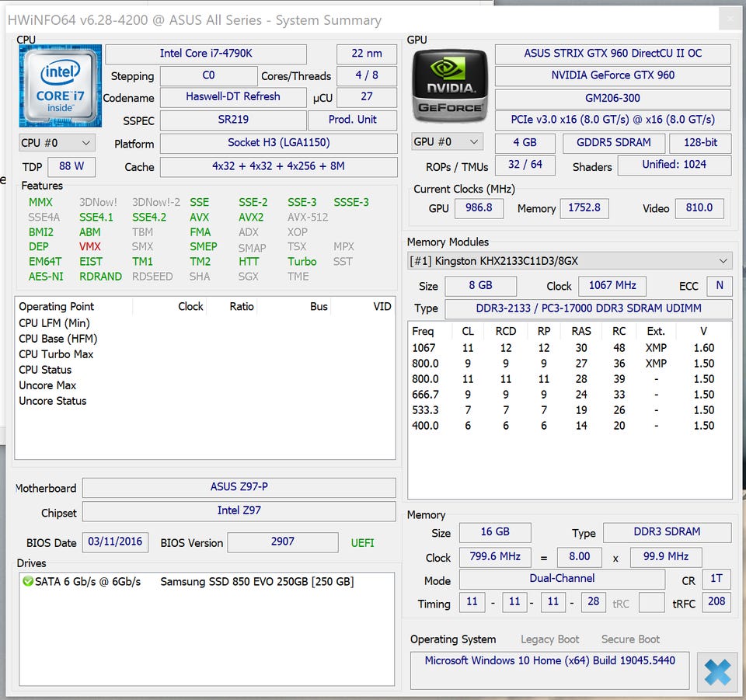
Task: Click the TDP 88 W value
Action: click(x=71, y=166)
